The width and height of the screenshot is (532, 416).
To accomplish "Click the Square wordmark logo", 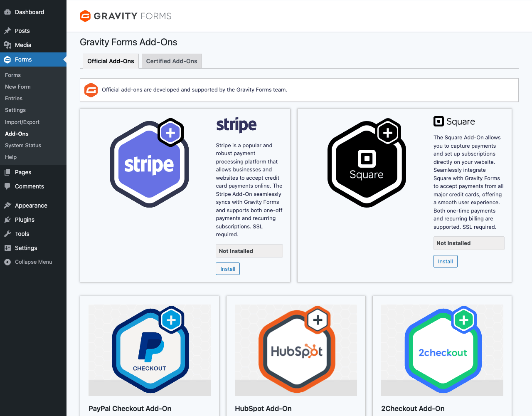I will 454,121.
